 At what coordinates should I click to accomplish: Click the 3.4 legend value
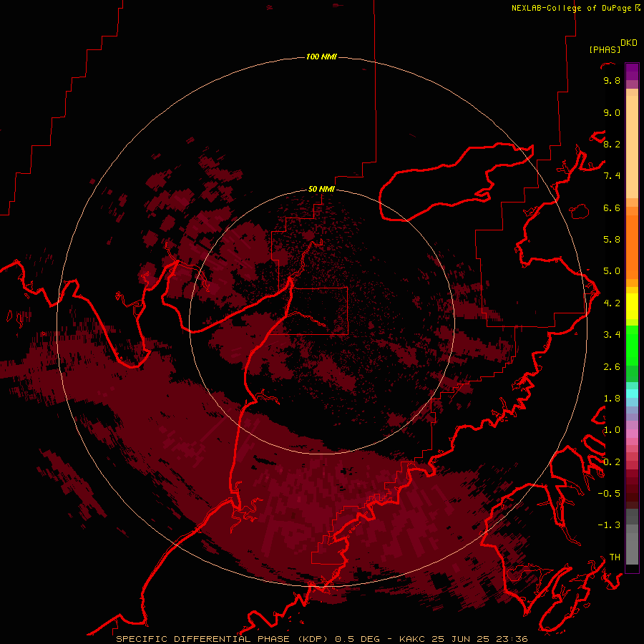click(x=612, y=335)
